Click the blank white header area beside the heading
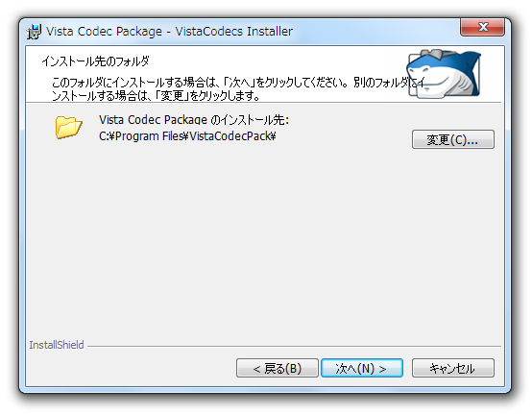This screenshot has height=414, width=532. tap(272, 61)
